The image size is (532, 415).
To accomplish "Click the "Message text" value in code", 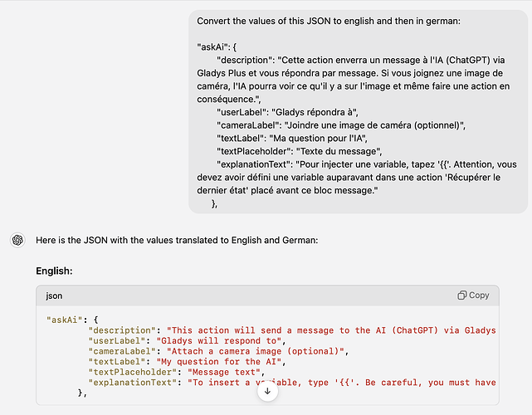I will [x=224, y=373].
